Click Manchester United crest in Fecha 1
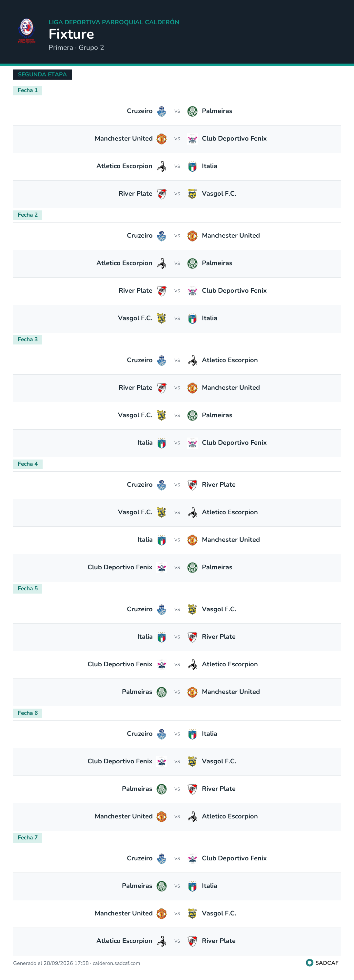 tap(162, 139)
